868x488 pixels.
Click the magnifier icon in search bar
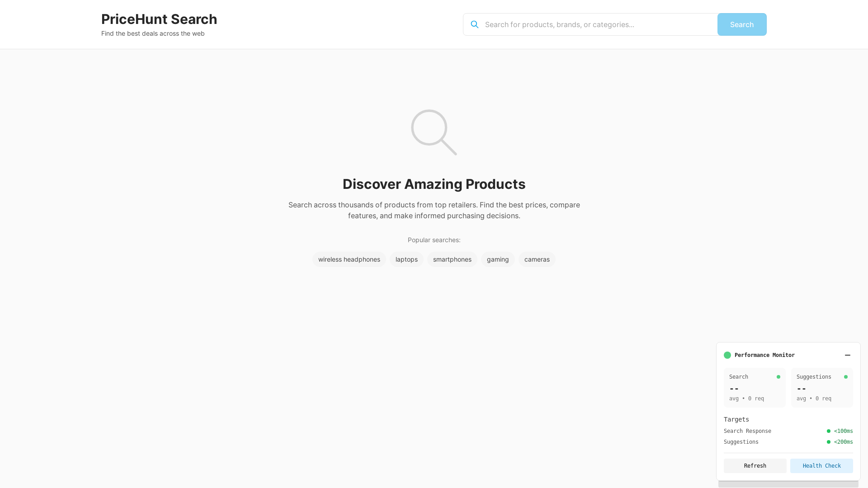[x=474, y=24]
